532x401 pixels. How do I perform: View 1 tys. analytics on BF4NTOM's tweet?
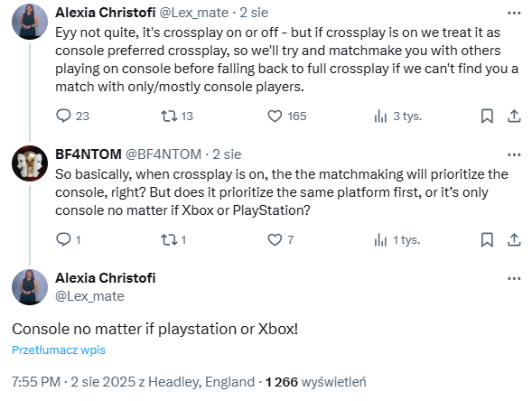pos(397,240)
